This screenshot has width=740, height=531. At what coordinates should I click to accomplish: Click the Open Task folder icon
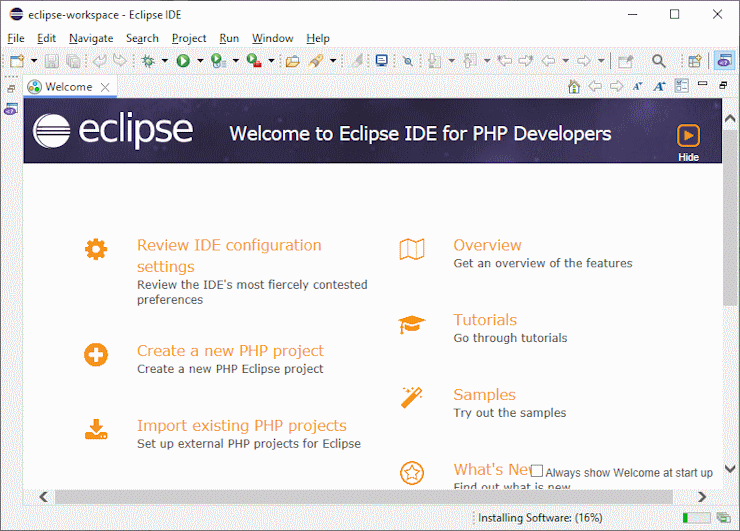tap(293, 61)
